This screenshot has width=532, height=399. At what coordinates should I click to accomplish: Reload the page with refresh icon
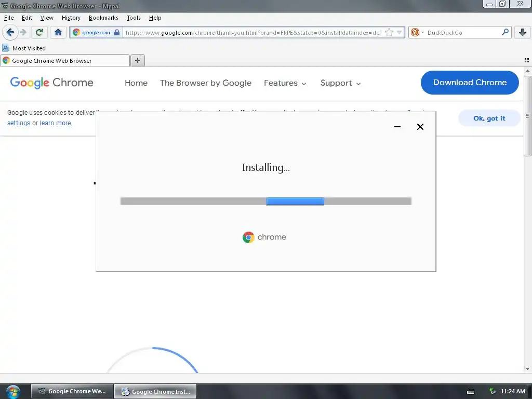39,33
